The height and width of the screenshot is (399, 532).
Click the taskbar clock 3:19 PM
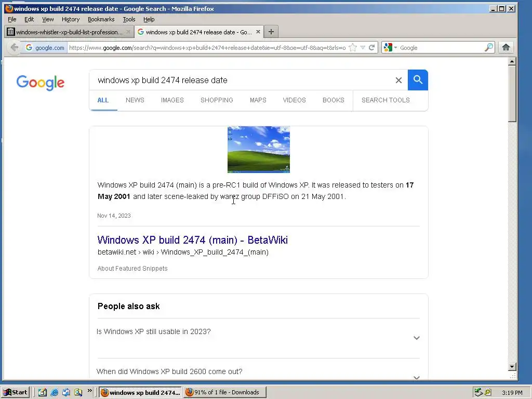512,393
